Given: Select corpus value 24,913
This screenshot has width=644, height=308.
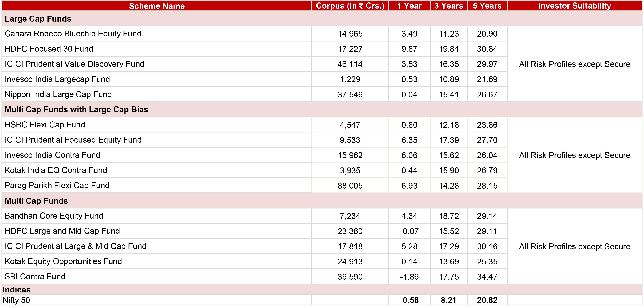Looking at the screenshot, I should click(350, 261).
